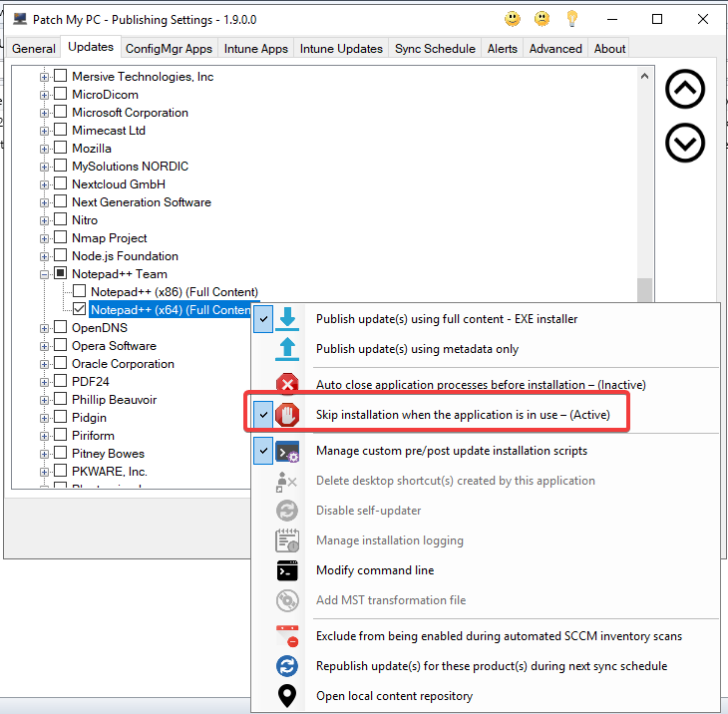Check the Piriform vendor checkbox
This screenshot has height=714, width=728.
[61, 435]
